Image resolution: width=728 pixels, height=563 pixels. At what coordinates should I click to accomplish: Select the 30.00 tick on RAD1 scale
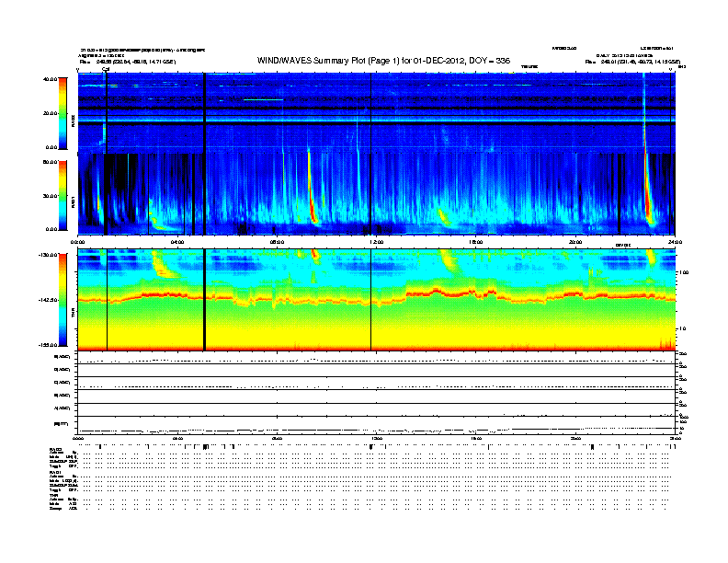pyautogui.click(x=50, y=196)
